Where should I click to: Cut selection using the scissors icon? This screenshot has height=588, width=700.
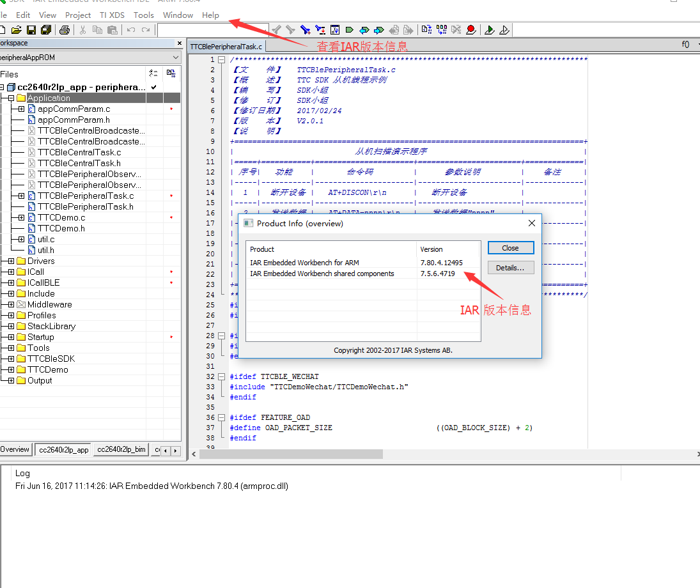click(82, 30)
